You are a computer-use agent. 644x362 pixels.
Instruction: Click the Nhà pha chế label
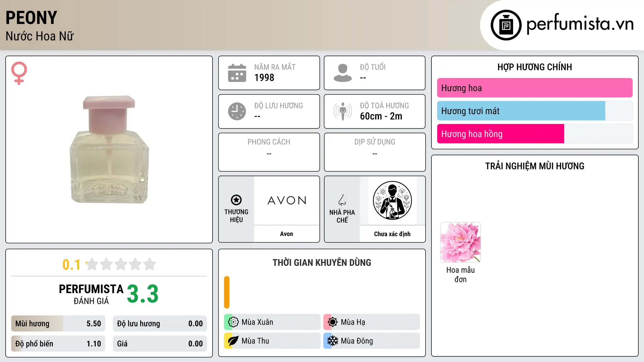342,216
